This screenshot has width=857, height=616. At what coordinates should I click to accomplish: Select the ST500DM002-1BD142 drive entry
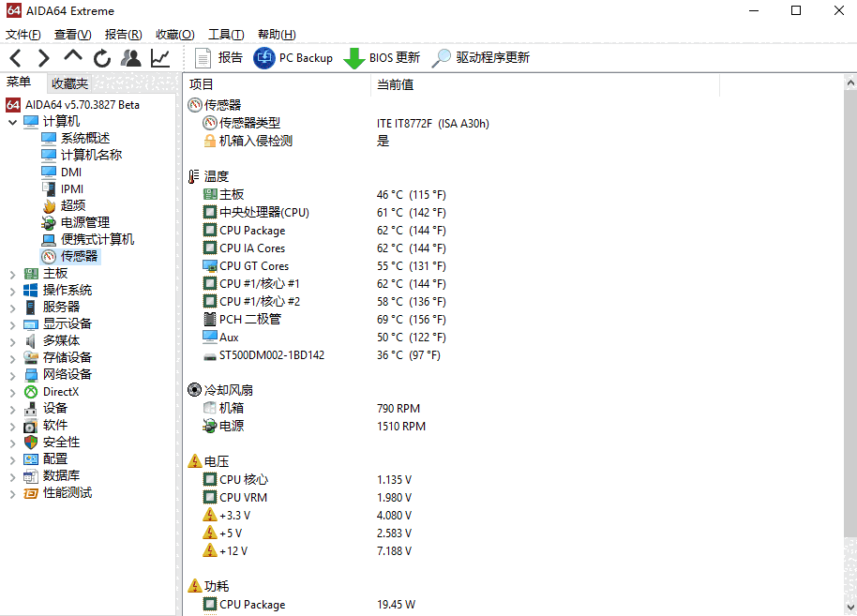click(x=274, y=354)
